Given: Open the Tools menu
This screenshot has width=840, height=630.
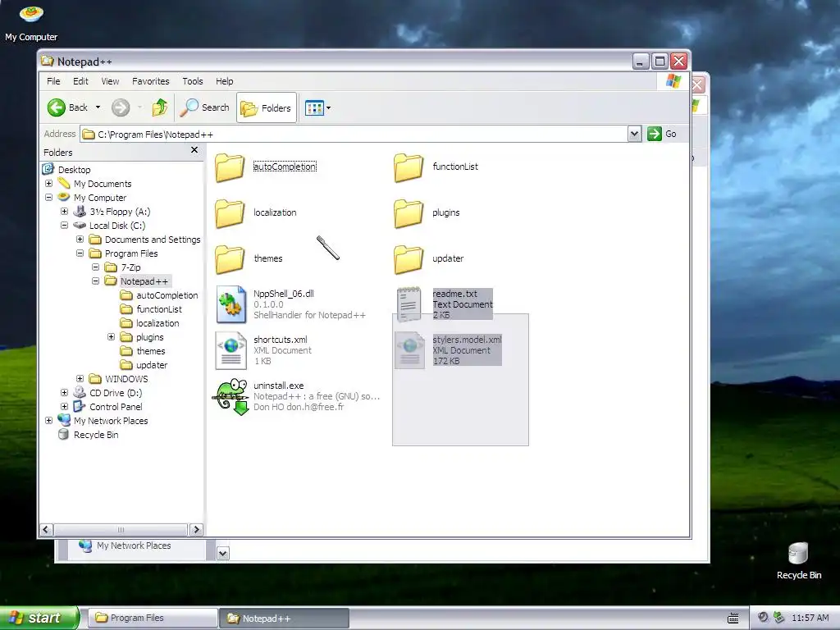Looking at the screenshot, I should click(x=192, y=81).
